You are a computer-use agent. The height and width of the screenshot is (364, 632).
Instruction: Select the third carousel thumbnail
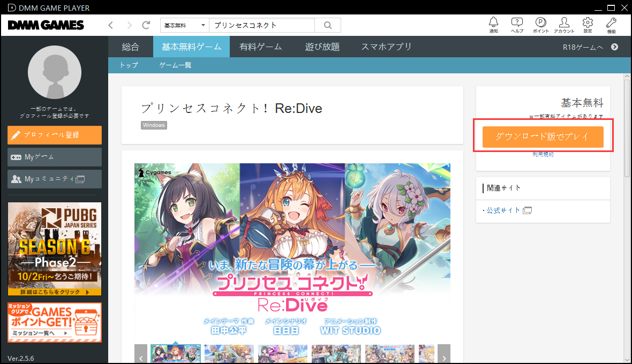click(283, 354)
